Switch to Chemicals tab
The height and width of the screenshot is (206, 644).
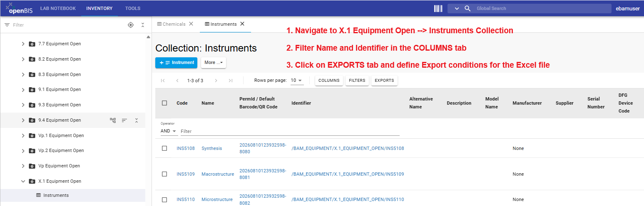coord(174,24)
